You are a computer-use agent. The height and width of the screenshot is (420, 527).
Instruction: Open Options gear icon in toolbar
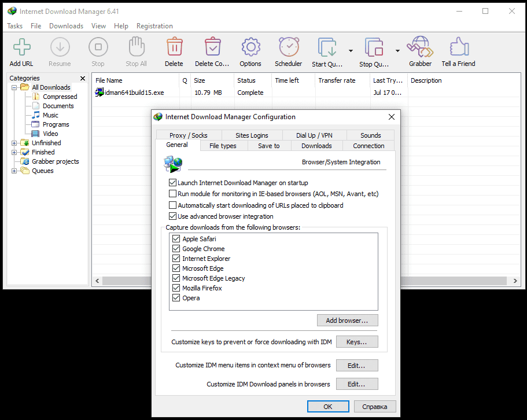(x=250, y=47)
